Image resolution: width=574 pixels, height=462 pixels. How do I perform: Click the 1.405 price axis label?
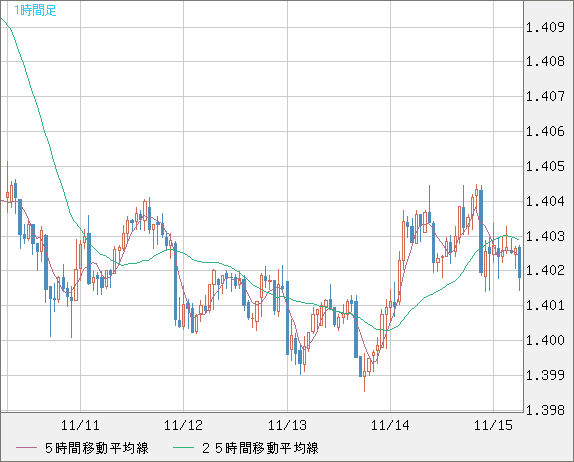tap(545, 167)
